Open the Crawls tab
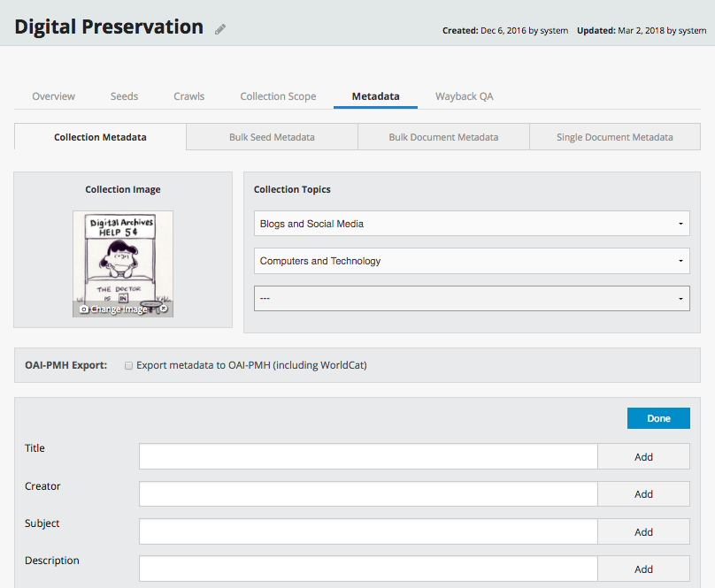Image resolution: width=715 pixels, height=588 pixels. click(x=188, y=96)
